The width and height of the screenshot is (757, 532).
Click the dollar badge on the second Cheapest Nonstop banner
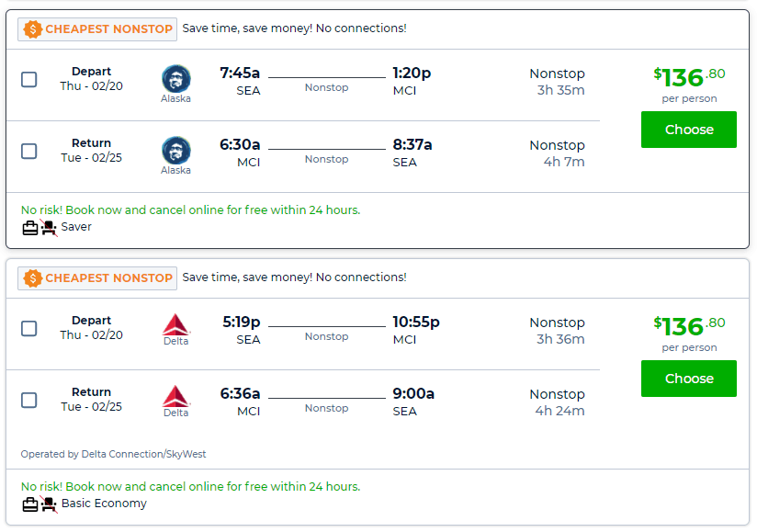tap(34, 277)
